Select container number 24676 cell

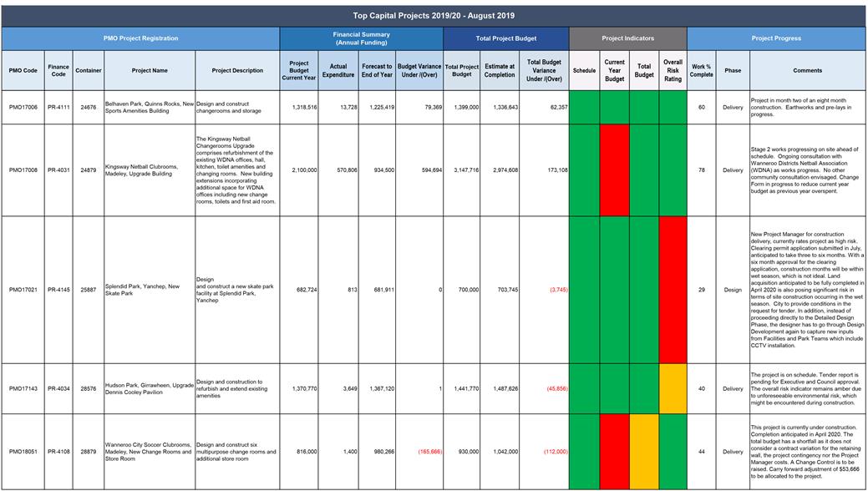[x=89, y=108]
